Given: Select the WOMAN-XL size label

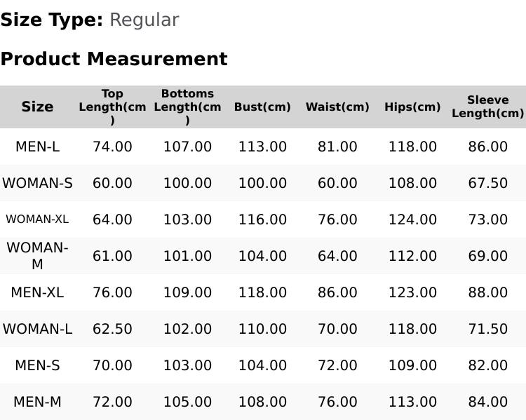Looking at the screenshot, I should 37,219.
